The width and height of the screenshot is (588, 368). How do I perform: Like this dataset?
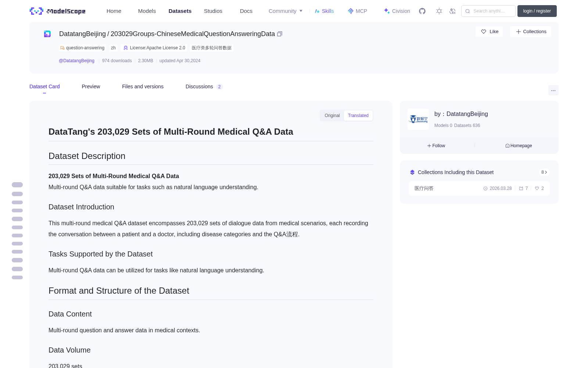pyautogui.click(x=489, y=32)
